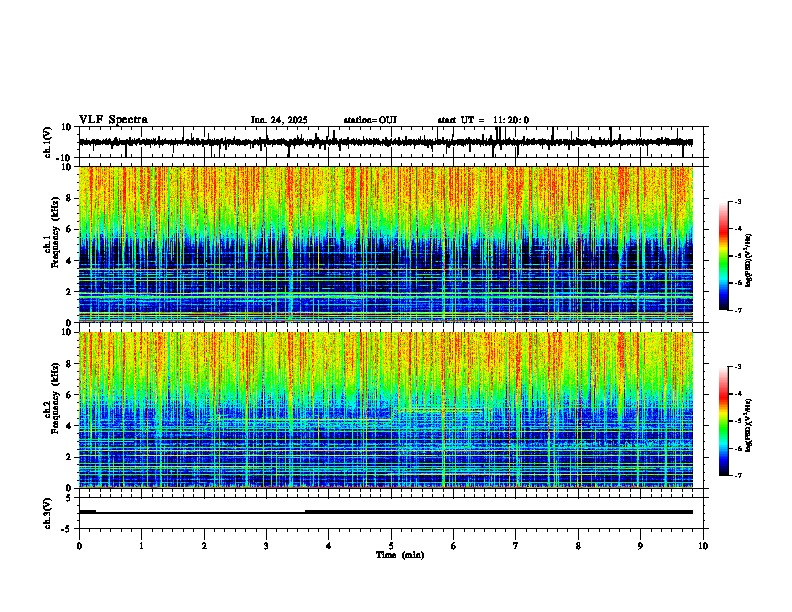This screenshot has height=612, width=792.
Task: Click the ch.3 black voltage trace
Action: (386, 512)
